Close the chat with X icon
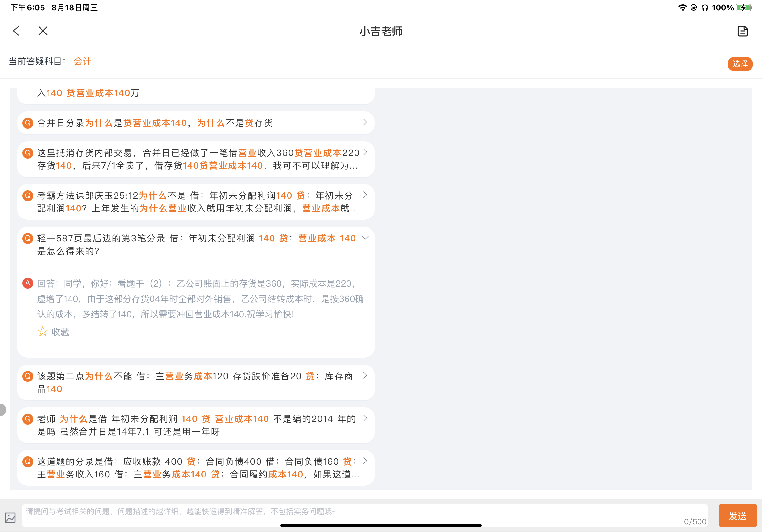Screen dimensions: 762x532 click(43, 31)
